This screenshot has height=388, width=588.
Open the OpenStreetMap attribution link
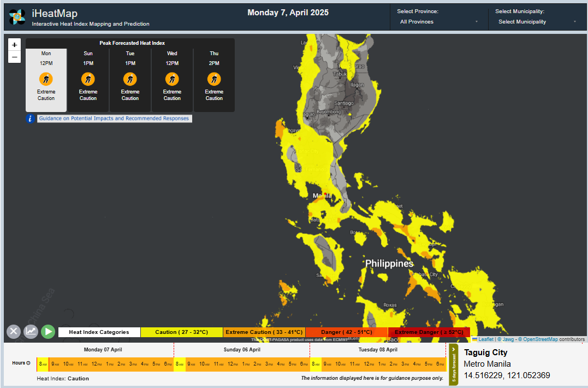click(x=540, y=339)
